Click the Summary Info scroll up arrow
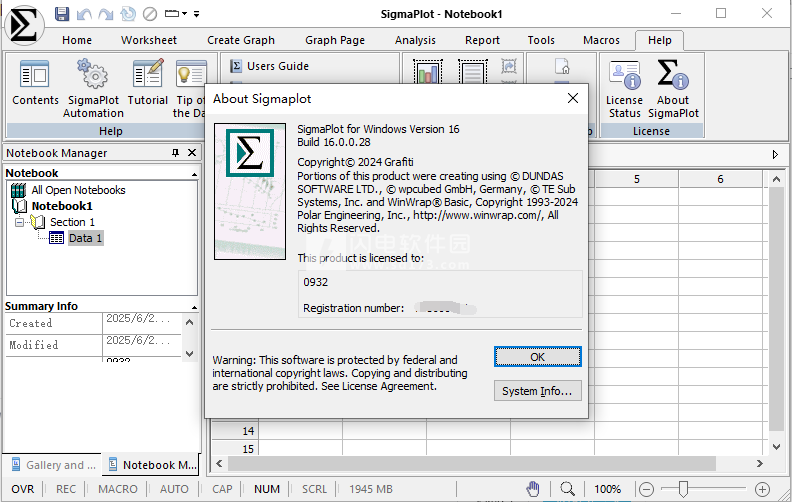 click(189, 322)
